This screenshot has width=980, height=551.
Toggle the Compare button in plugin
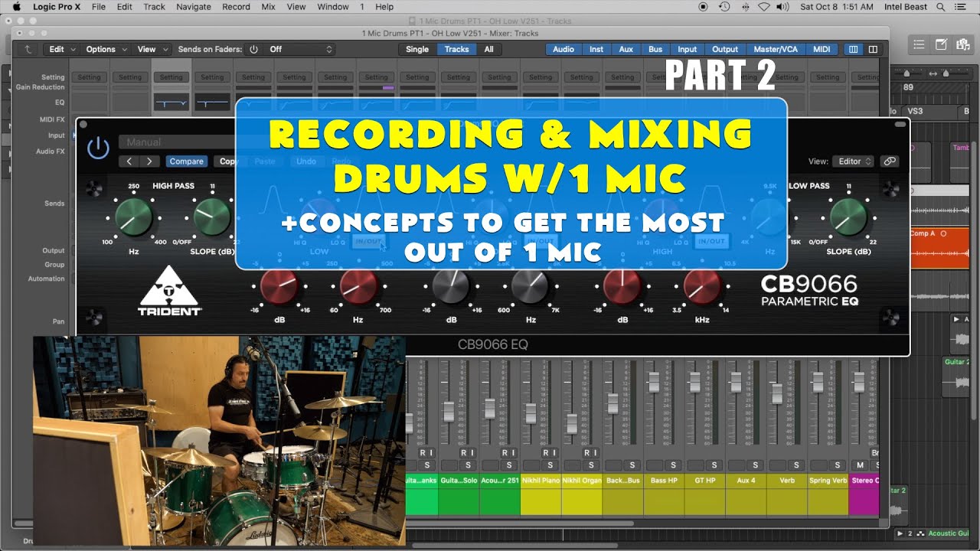pyautogui.click(x=186, y=161)
